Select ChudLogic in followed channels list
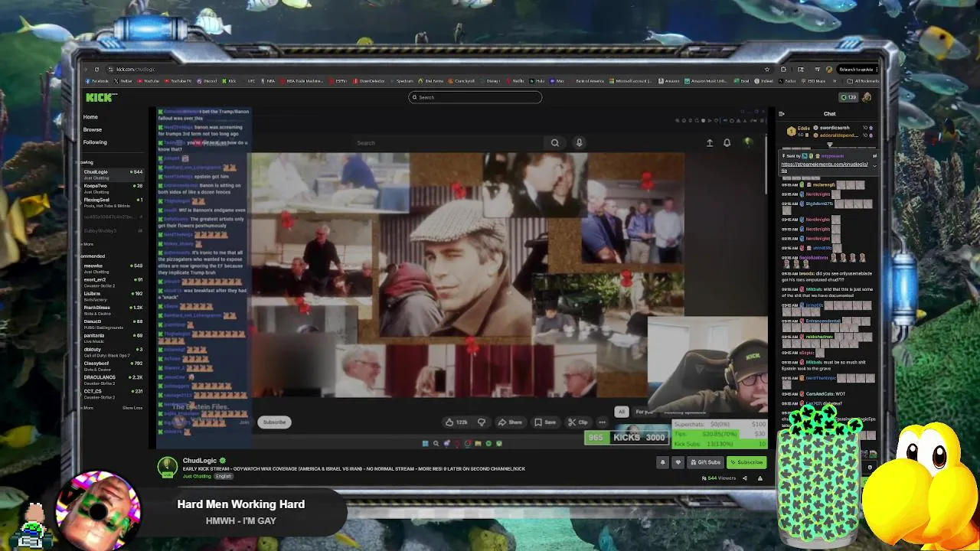980x551 pixels. [x=113, y=173]
